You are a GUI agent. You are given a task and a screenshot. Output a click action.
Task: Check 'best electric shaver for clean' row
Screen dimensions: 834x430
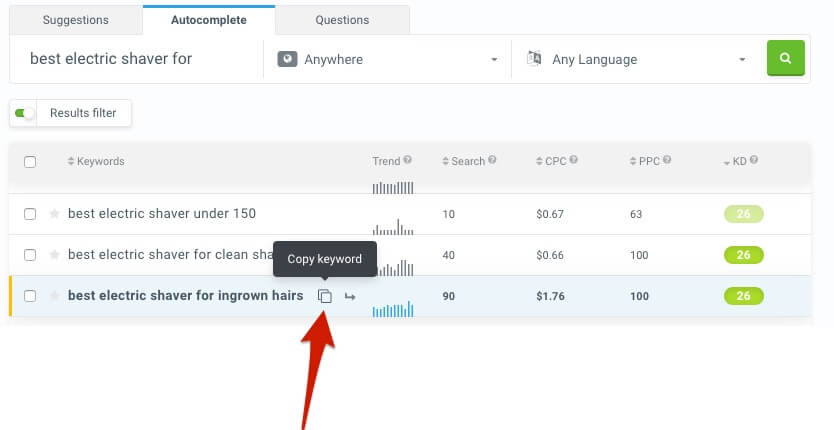pyautogui.click(x=30, y=255)
